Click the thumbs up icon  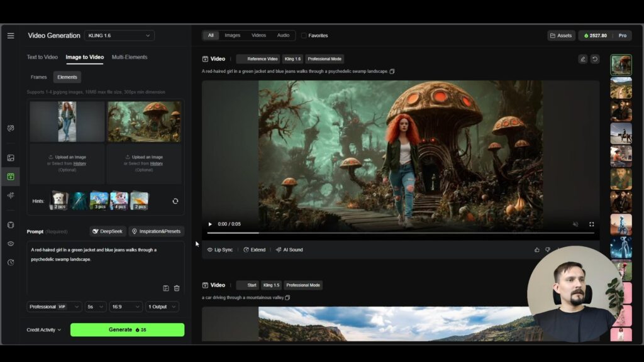pos(536,250)
